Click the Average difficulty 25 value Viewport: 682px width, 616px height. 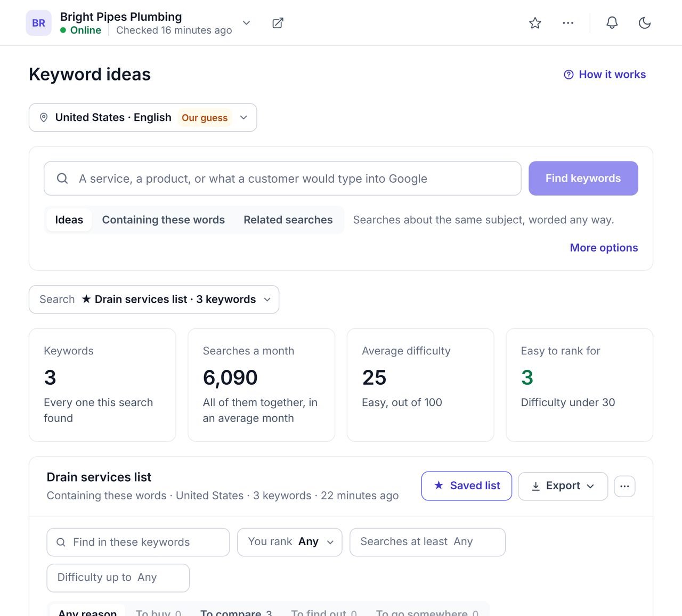click(374, 378)
